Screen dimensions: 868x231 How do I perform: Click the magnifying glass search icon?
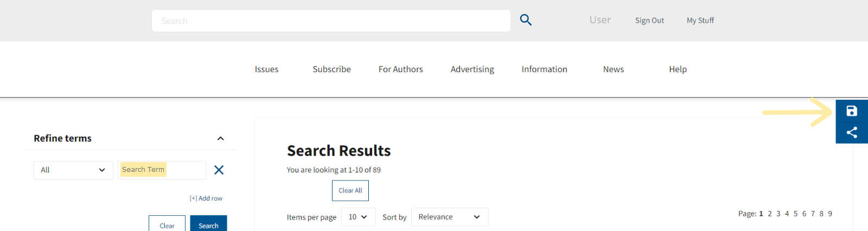point(526,20)
